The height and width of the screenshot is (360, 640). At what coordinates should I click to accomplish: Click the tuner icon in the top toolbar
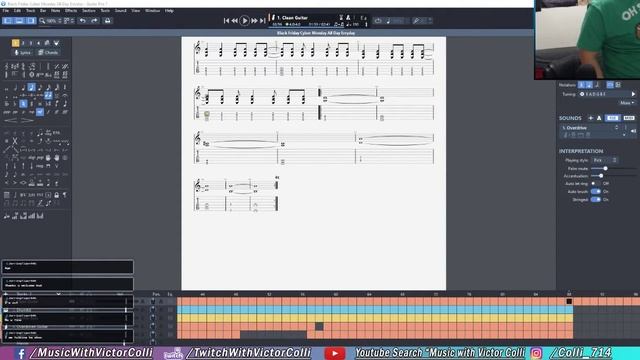point(416,20)
